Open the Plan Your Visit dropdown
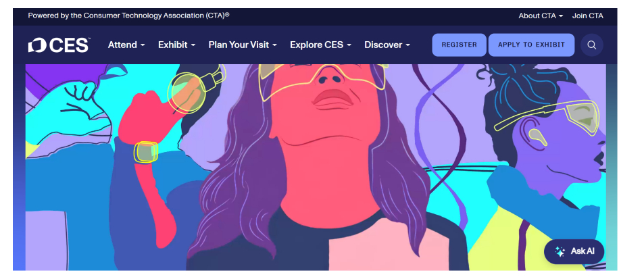Screen dimensions: 644x279 click(243, 45)
